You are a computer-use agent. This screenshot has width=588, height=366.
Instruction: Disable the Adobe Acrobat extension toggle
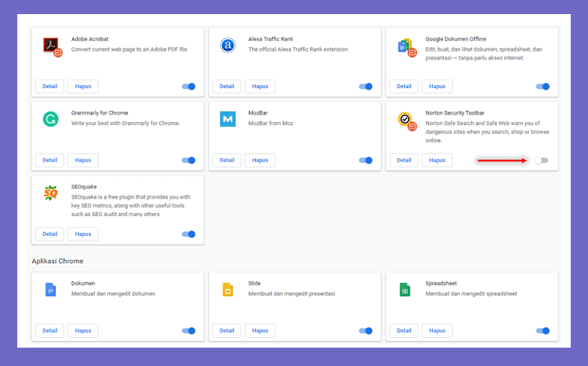click(189, 87)
